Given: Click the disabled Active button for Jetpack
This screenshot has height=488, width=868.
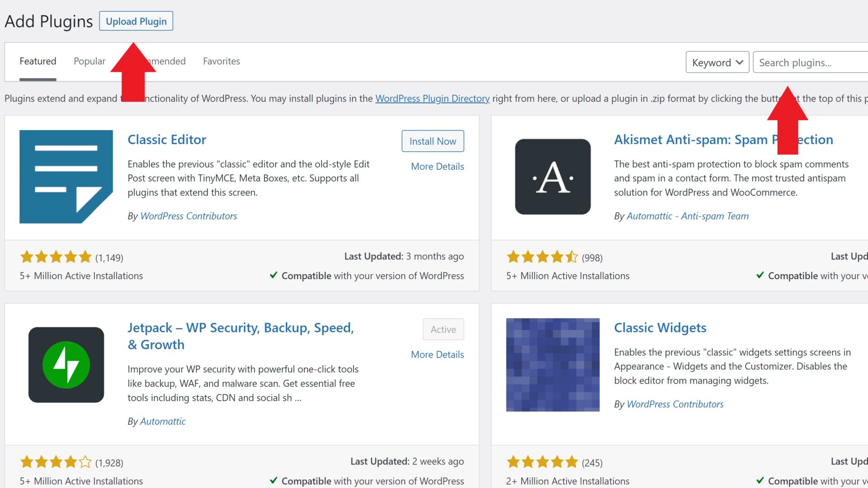Looking at the screenshot, I should (443, 329).
